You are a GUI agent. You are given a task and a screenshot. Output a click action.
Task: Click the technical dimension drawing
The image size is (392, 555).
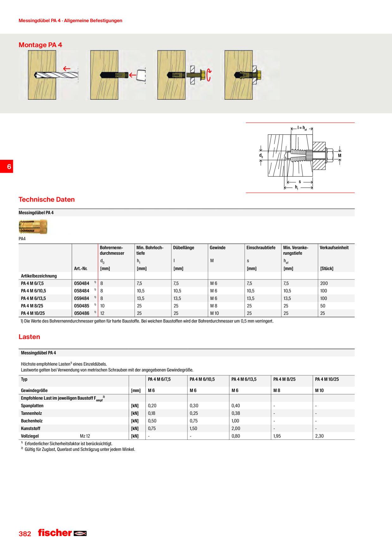point(300,158)
